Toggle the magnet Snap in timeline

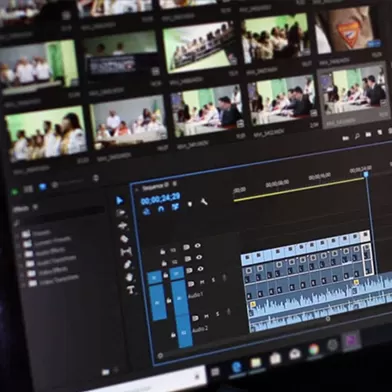pyautogui.click(x=161, y=209)
